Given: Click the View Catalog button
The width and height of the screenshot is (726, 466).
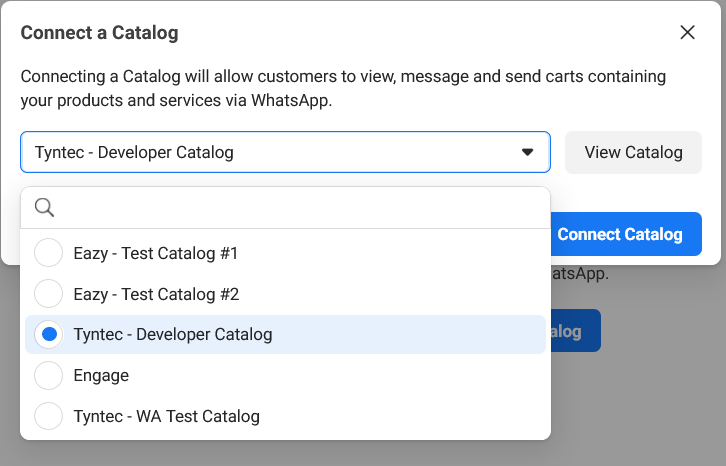Looking at the screenshot, I should (633, 152).
